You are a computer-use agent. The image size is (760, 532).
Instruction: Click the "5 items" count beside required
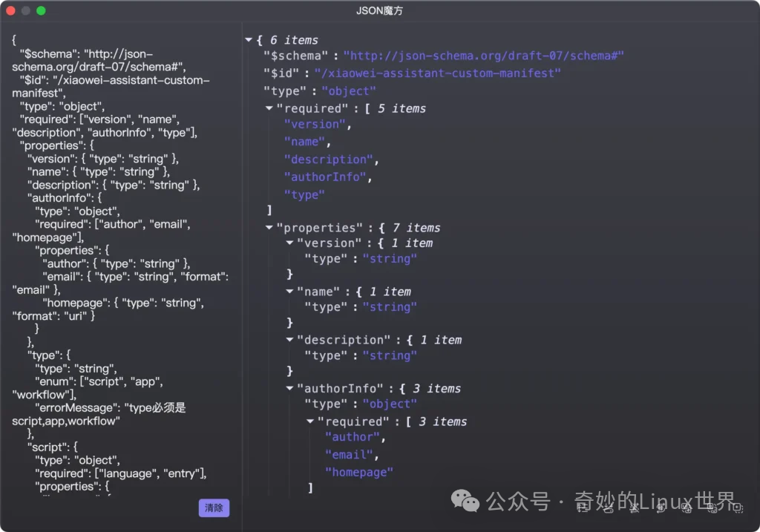402,108
